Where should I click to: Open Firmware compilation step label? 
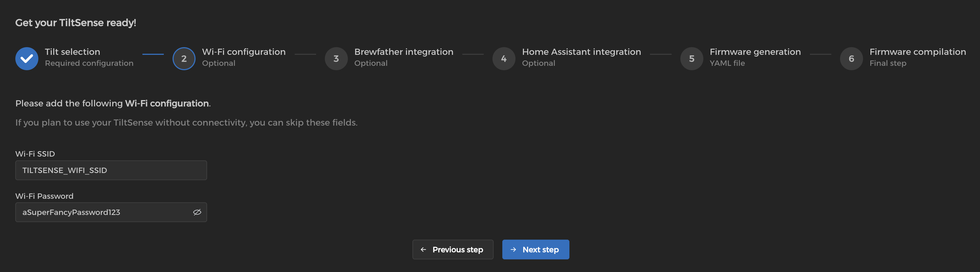[x=918, y=52]
